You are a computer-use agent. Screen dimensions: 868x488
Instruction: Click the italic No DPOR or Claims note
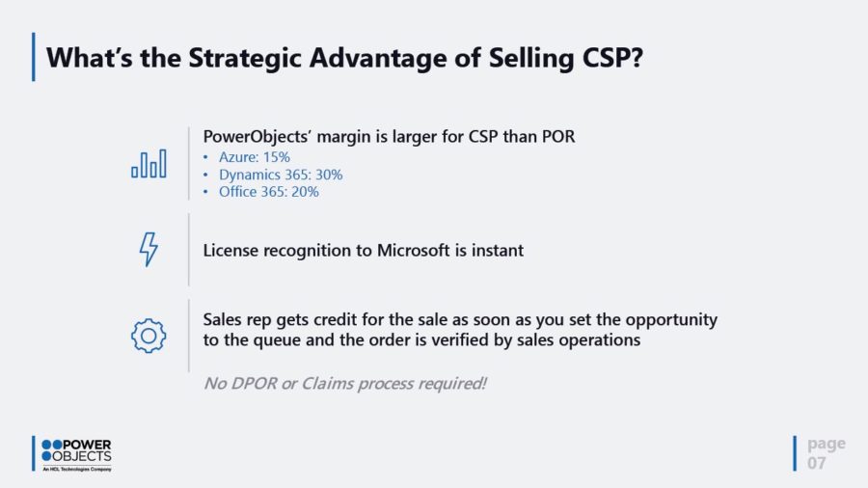pyautogui.click(x=345, y=384)
